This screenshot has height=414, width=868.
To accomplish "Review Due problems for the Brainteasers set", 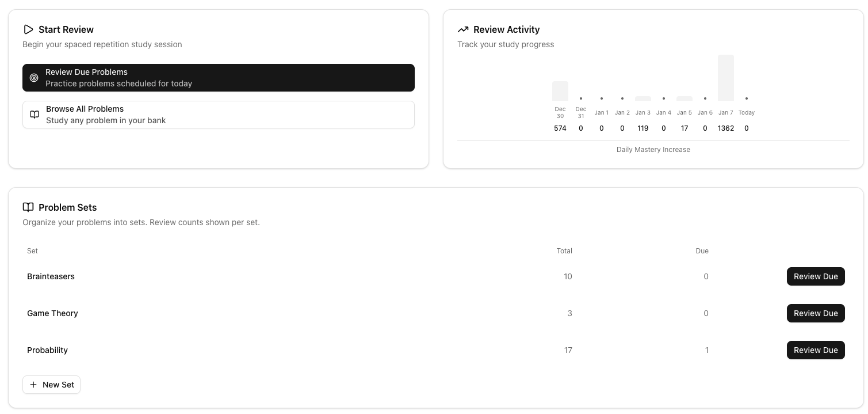I will point(816,276).
